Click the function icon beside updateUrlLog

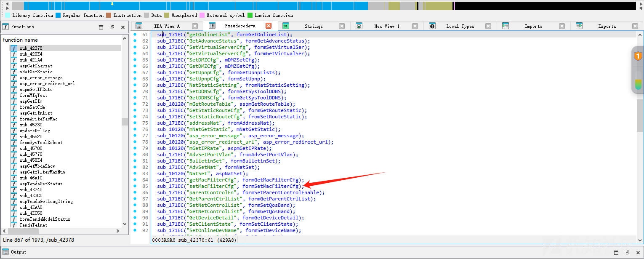point(14,131)
